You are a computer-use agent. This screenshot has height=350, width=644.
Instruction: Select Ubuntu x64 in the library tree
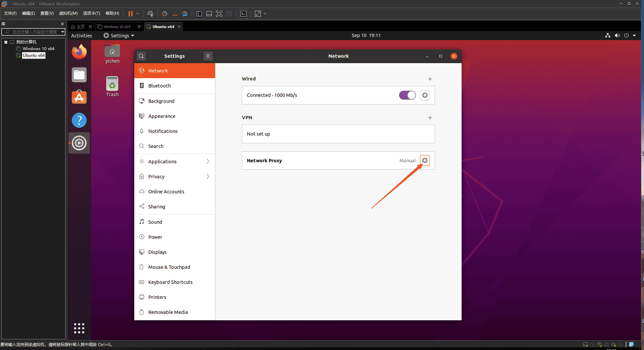33,55
